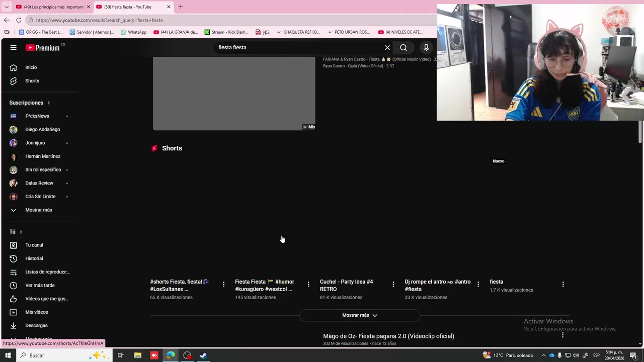Open PETO URBAN ROS bookmark
This screenshot has height=362, width=644.
coord(349,32)
